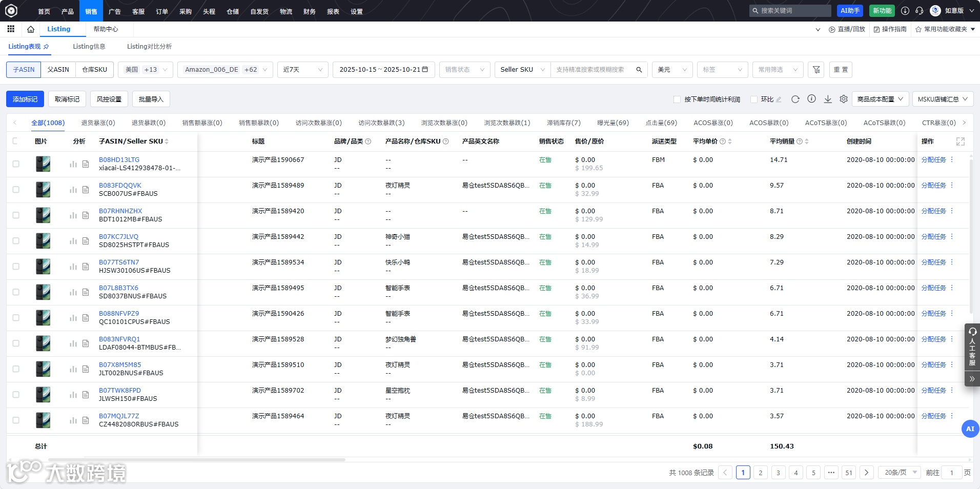
Task: Open bar chart analysis for B08HD13LTG
Action: [x=73, y=164]
